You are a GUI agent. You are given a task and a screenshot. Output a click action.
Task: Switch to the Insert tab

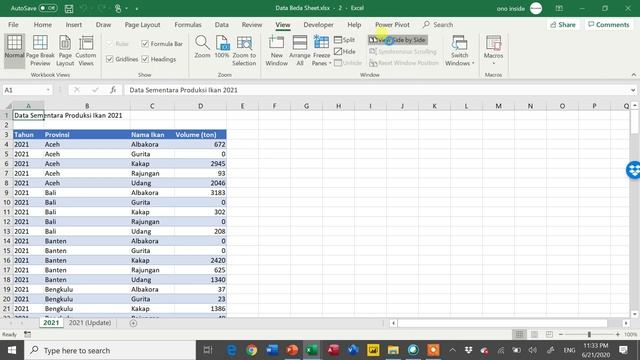(73, 24)
